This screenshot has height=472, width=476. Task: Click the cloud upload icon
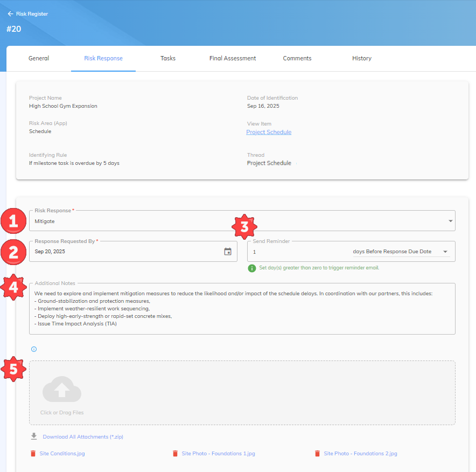pyautogui.click(x=62, y=389)
